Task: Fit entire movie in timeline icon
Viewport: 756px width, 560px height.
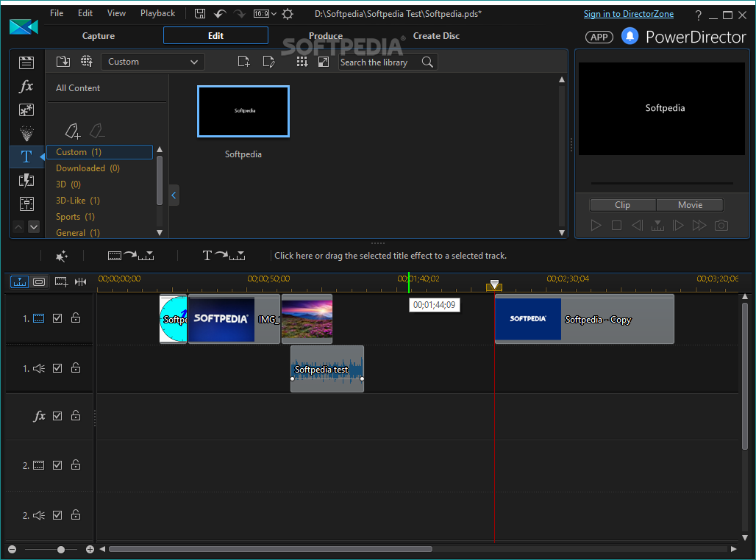Action: click(80, 281)
